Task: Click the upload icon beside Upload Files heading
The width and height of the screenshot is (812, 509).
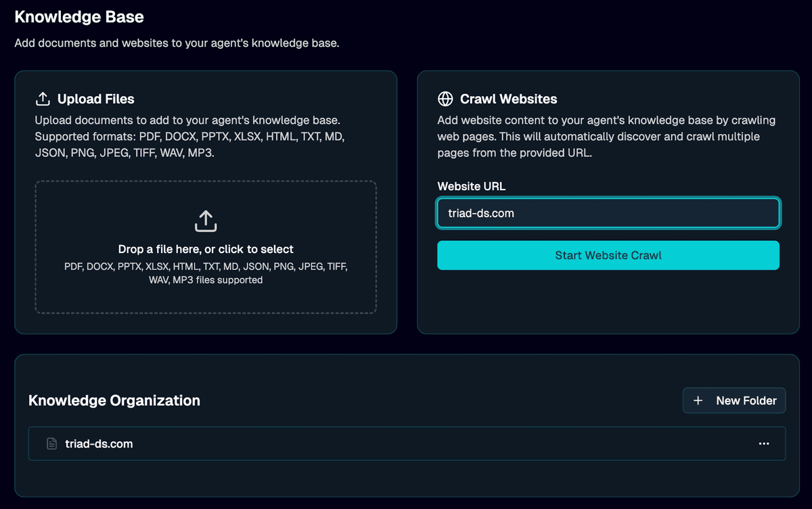Action: point(43,99)
